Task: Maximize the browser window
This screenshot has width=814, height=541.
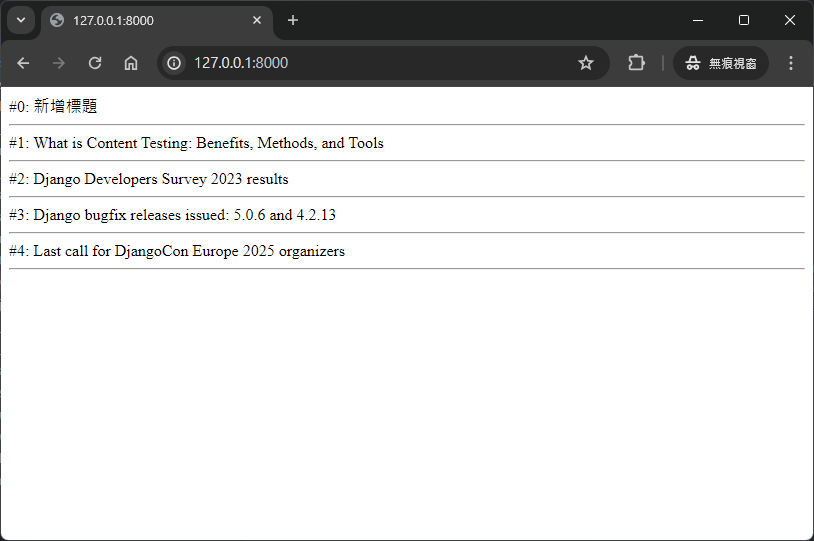Action: 744,20
